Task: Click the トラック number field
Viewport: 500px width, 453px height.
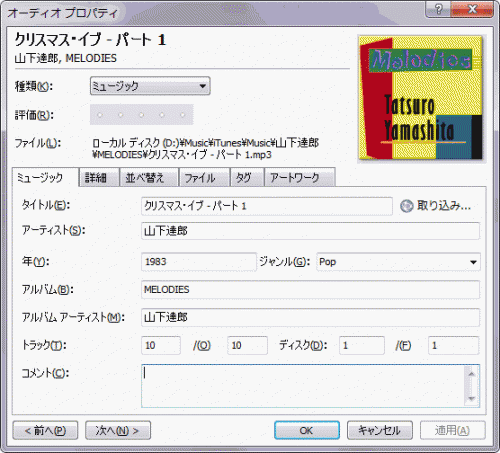Action: [x=161, y=345]
